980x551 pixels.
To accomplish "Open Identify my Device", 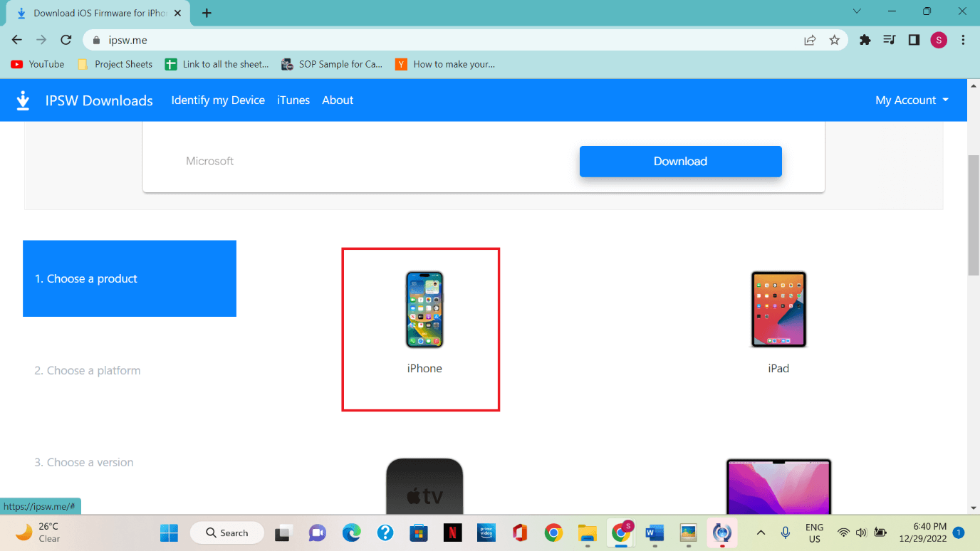I will tap(218, 100).
